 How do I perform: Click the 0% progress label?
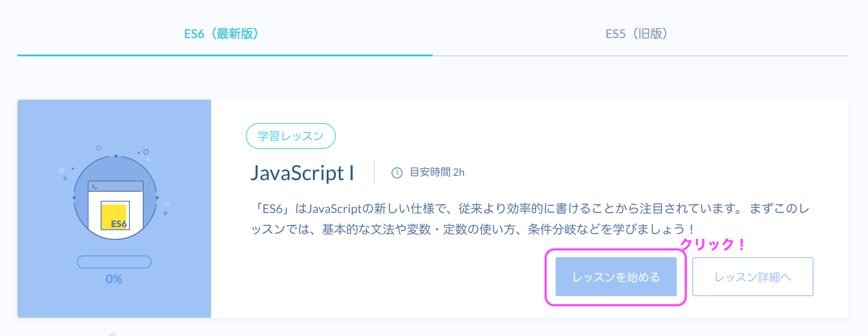click(x=114, y=279)
